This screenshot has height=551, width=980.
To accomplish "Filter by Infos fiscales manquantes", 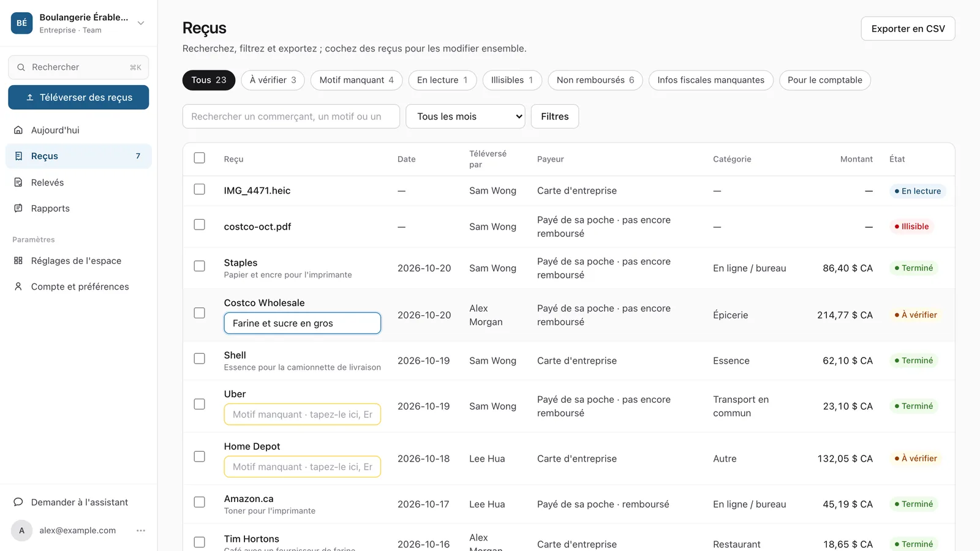I will (711, 80).
